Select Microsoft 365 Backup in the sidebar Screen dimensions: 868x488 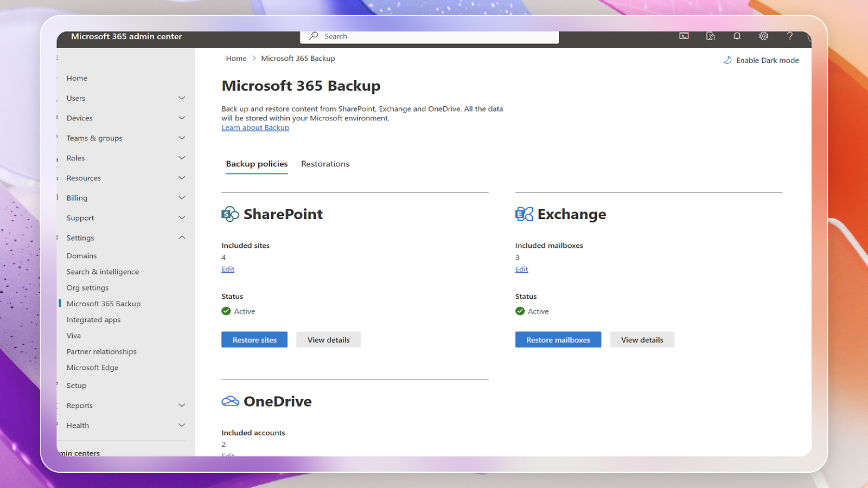coord(104,304)
